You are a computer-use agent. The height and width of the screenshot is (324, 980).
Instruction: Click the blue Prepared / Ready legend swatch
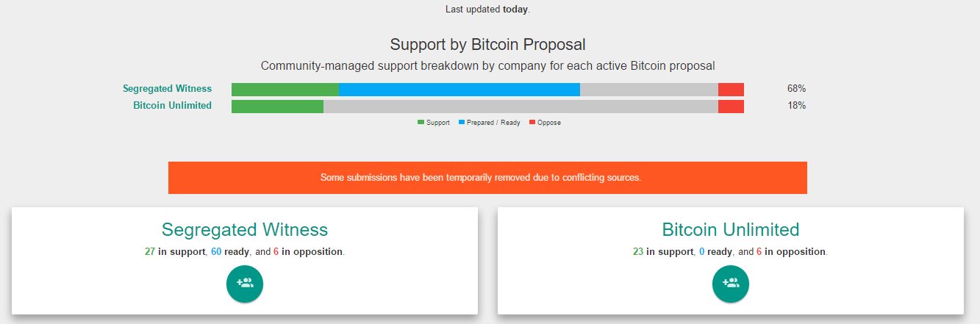pos(462,123)
